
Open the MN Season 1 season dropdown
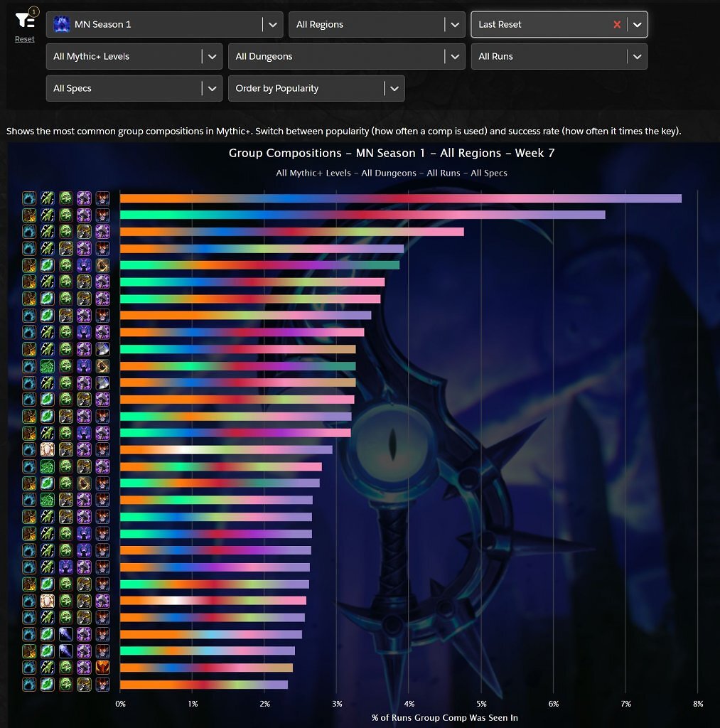coord(164,24)
